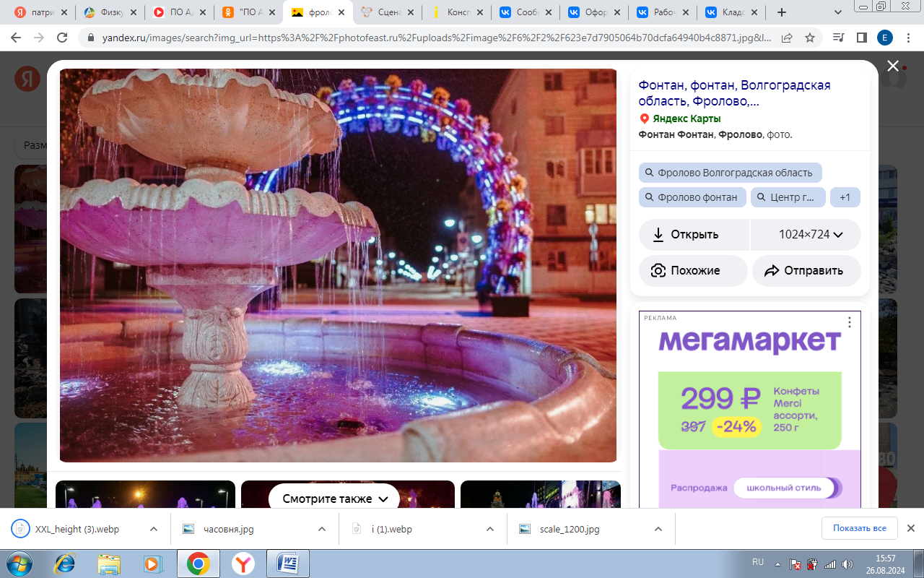The height and width of the screenshot is (578, 924).
Task: Click Показать все downloads button
Action: click(x=859, y=528)
